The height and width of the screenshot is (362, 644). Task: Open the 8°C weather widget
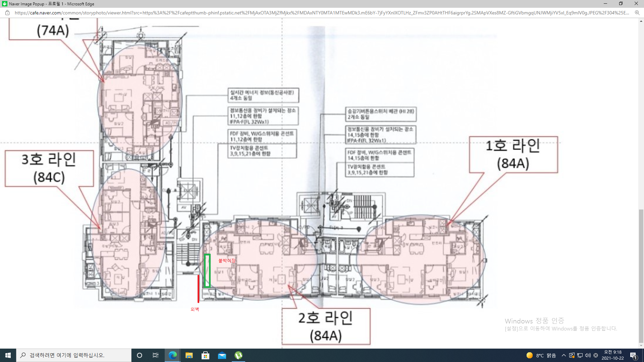(541, 355)
